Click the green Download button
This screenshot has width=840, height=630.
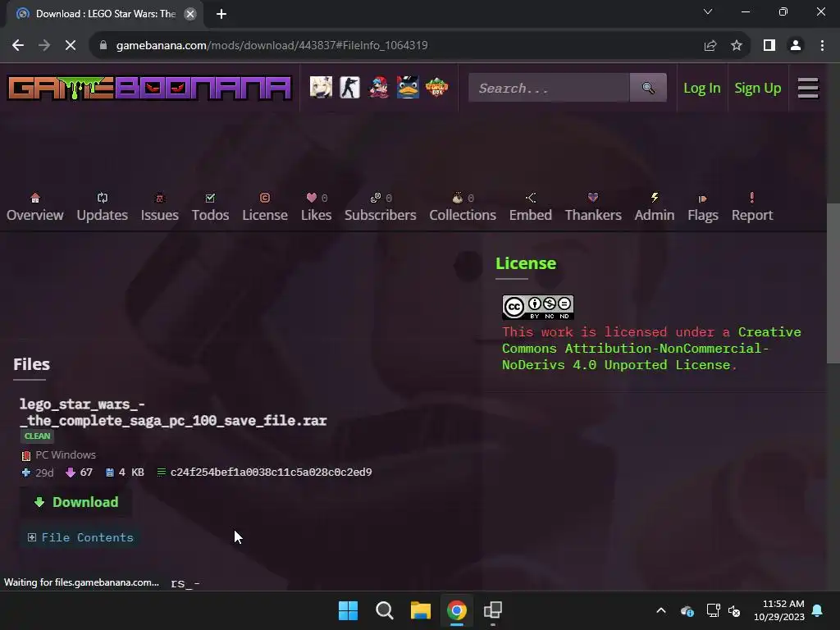76,503
